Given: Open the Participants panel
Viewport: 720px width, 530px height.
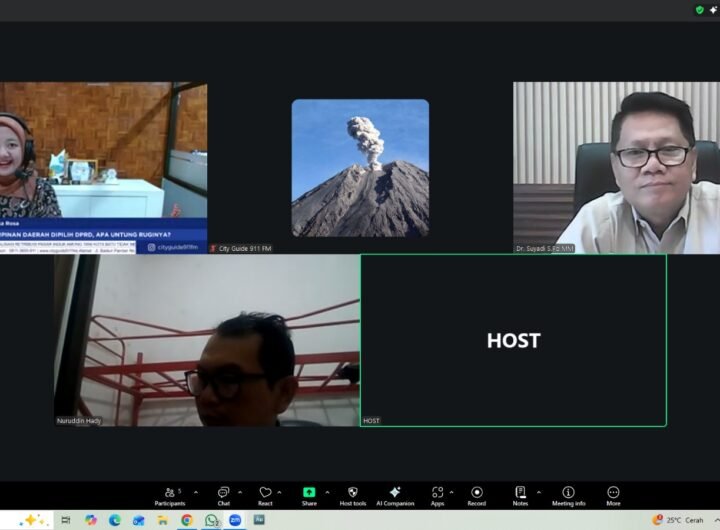Looking at the screenshot, I should click(x=169, y=494).
